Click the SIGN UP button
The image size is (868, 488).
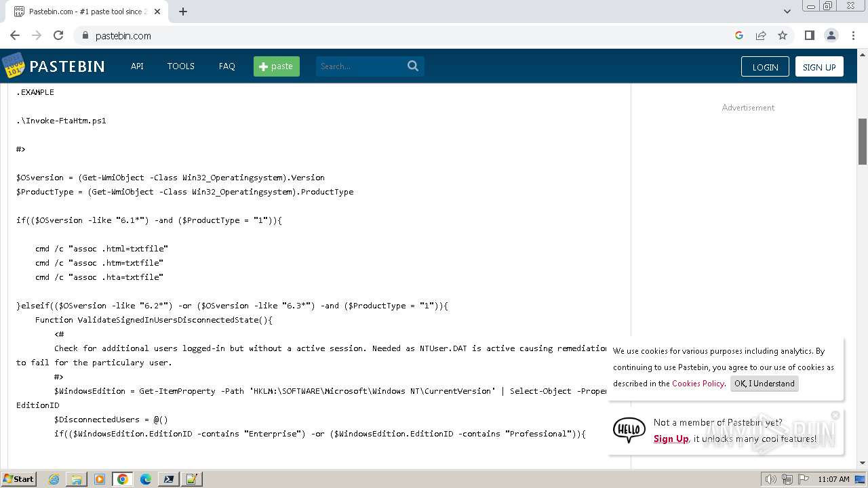click(x=819, y=66)
